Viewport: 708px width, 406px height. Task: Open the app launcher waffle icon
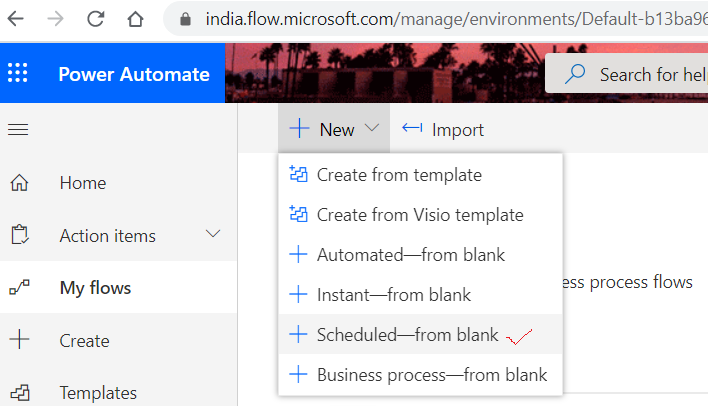coord(18,75)
